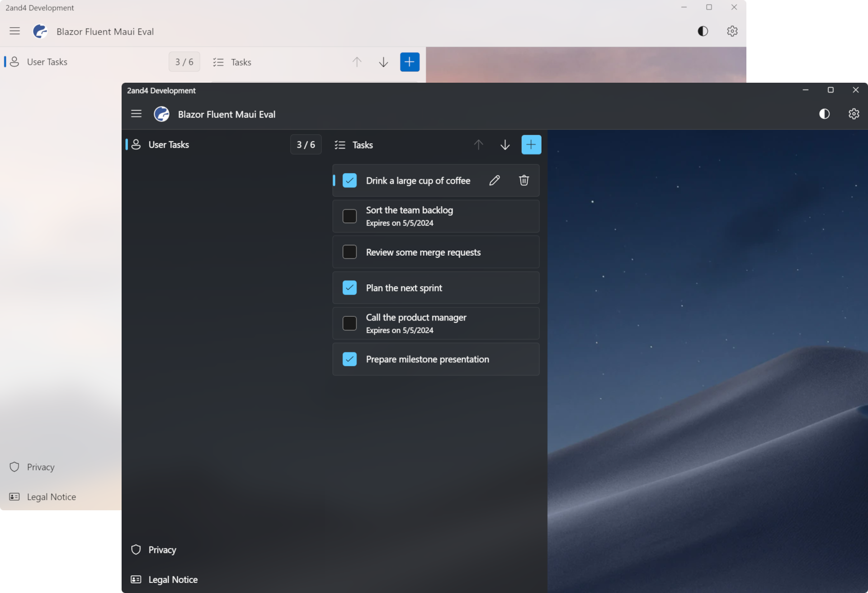This screenshot has height=593, width=868.
Task: Delete the coffee task with trash icon
Action: pyautogui.click(x=524, y=180)
